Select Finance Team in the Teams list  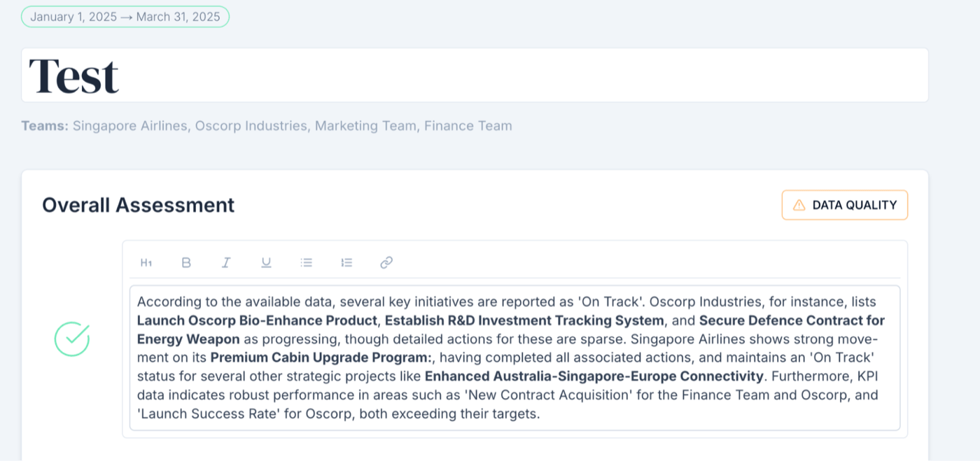point(468,126)
